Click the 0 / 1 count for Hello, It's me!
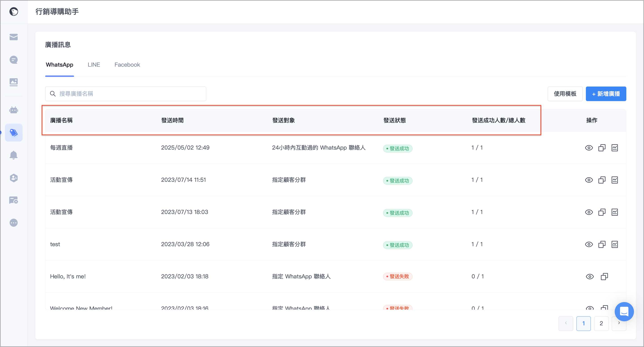This screenshot has width=644, height=347. 477,277
